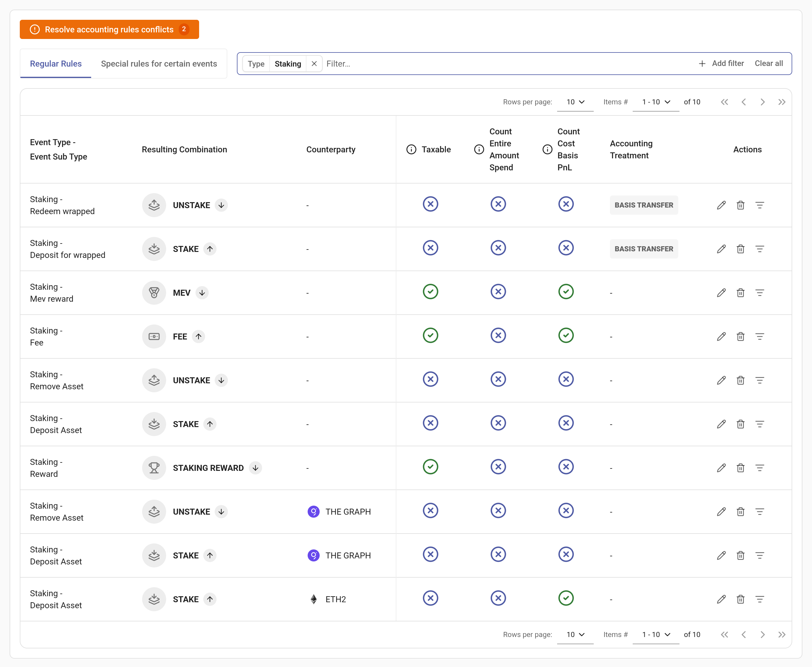Toggle Count Cost Basis PnL for Mev reward
812x667 pixels.
coord(566,292)
